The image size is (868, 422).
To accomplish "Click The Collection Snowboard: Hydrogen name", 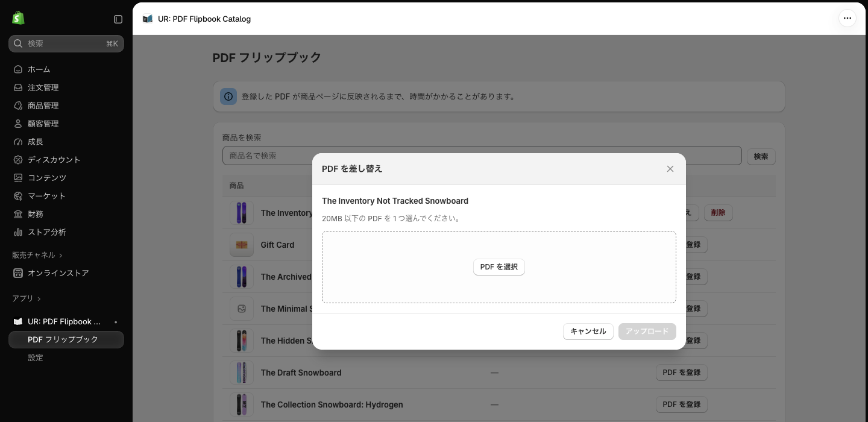I will [x=332, y=405].
